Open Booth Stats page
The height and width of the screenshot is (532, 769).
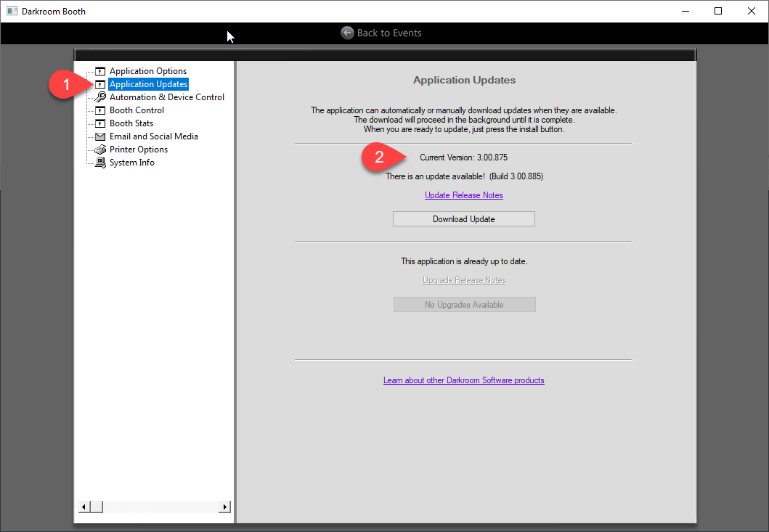click(x=131, y=123)
